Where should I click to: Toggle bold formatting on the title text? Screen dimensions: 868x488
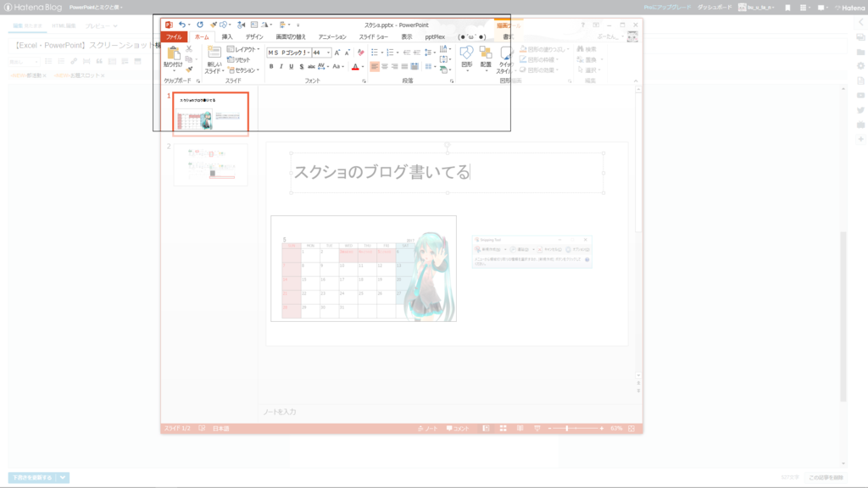click(x=271, y=66)
